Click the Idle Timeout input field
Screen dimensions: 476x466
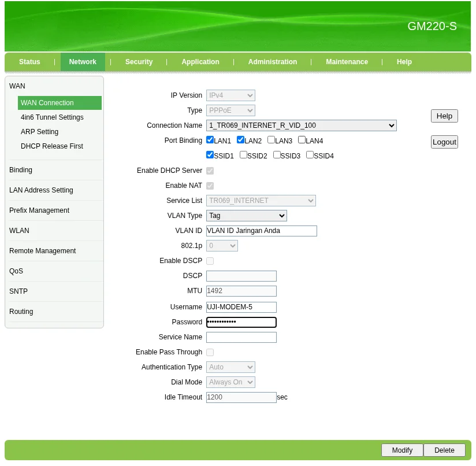point(241,397)
